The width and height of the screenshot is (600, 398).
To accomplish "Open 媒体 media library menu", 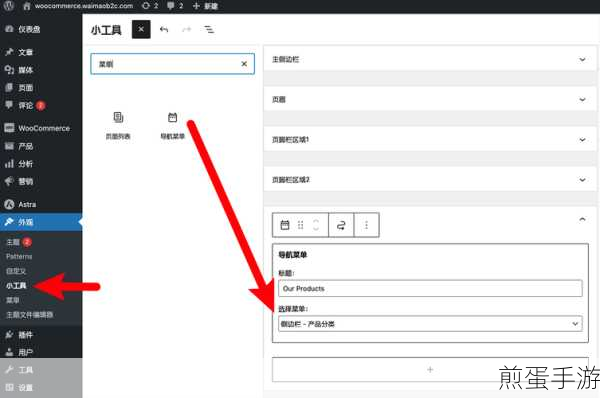I will coord(41,70).
